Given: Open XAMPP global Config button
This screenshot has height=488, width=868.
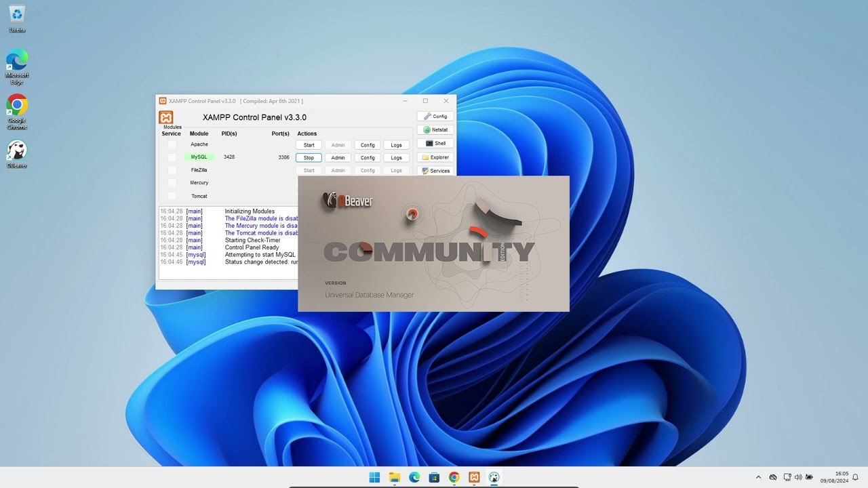Looking at the screenshot, I should [435, 117].
